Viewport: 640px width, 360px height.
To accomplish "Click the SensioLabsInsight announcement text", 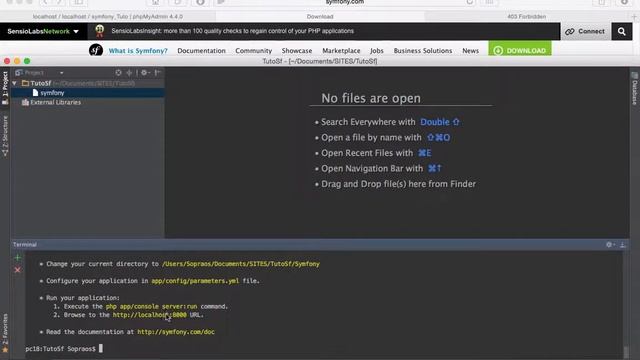I will tap(232, 31).
